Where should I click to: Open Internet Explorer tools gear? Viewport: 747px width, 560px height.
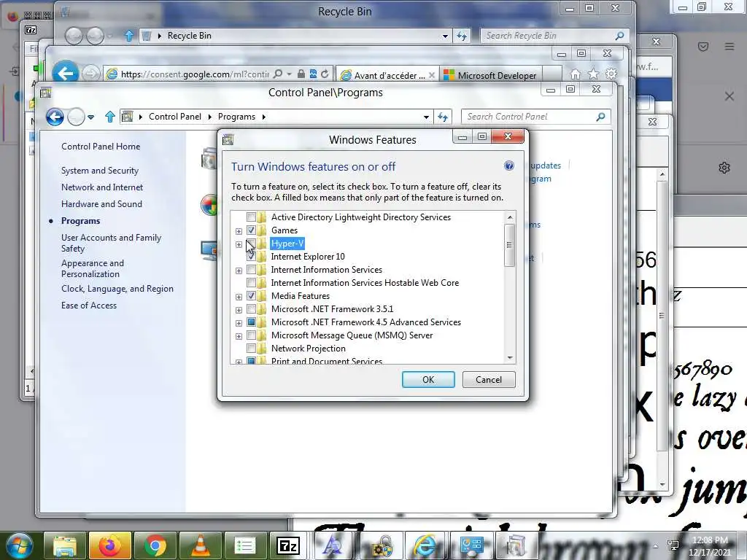click(x=611, y=74)
